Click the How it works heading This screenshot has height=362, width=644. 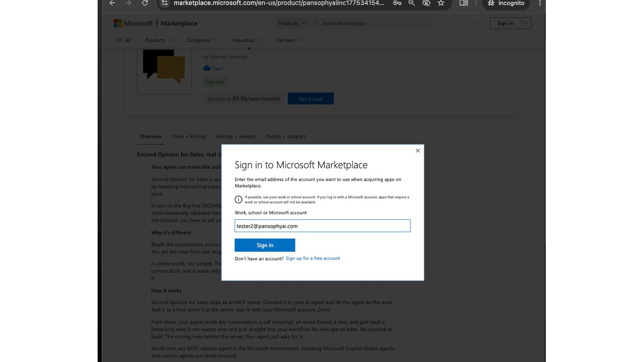[167, 291]
